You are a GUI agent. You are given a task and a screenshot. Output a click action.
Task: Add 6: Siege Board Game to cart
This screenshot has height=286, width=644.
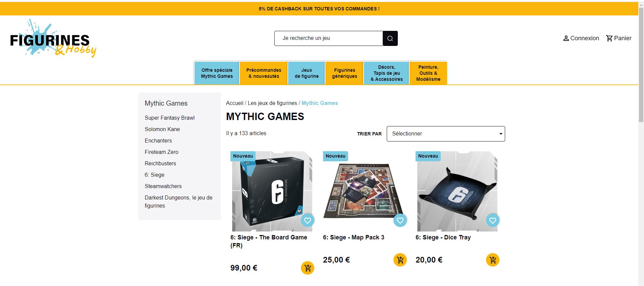coord(308,268)
